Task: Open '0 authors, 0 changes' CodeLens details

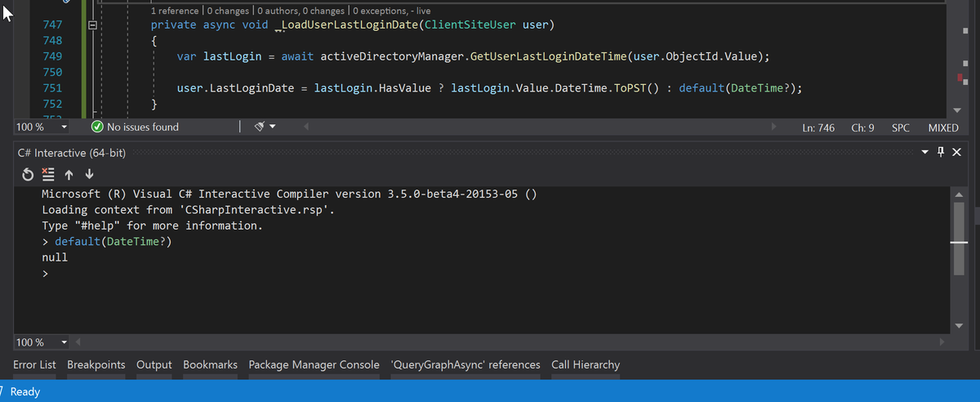Action: click(x=302, y=11)
